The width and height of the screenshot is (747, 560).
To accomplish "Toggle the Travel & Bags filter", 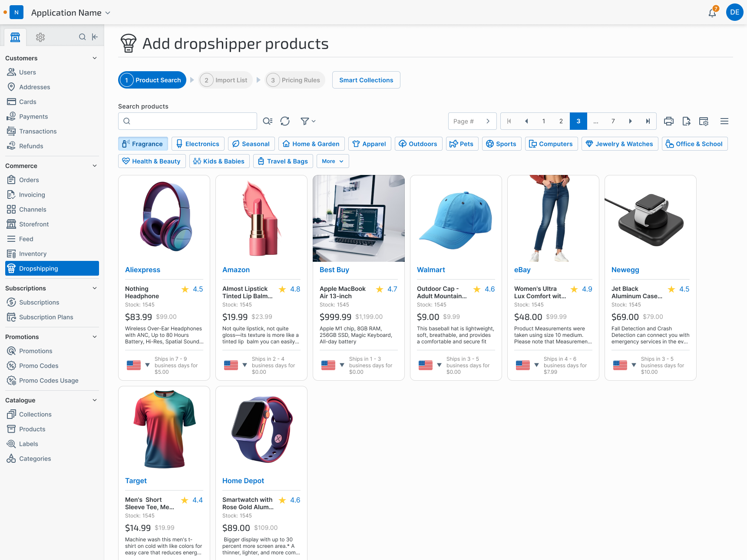I will [283, 161].
